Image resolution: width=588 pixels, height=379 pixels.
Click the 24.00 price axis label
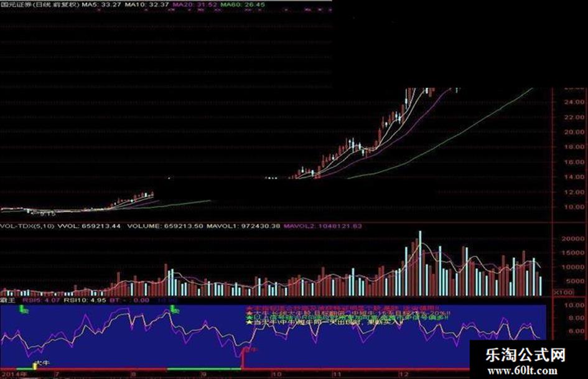[574, 101]
